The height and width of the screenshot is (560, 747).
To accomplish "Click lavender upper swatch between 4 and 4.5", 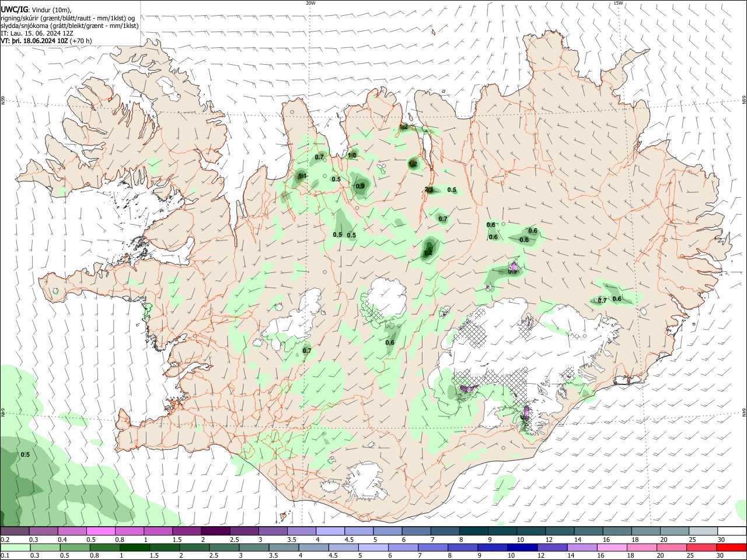I will [x=330, y=531].
